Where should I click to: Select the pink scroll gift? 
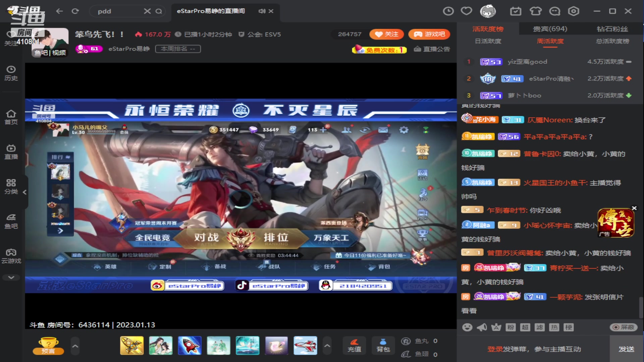click(276, 346)
